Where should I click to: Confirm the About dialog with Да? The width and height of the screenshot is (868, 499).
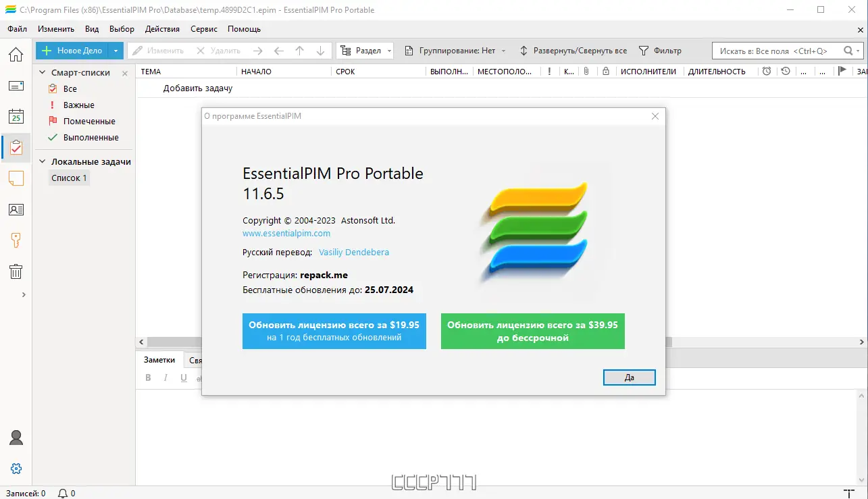(x=629, y=377)
